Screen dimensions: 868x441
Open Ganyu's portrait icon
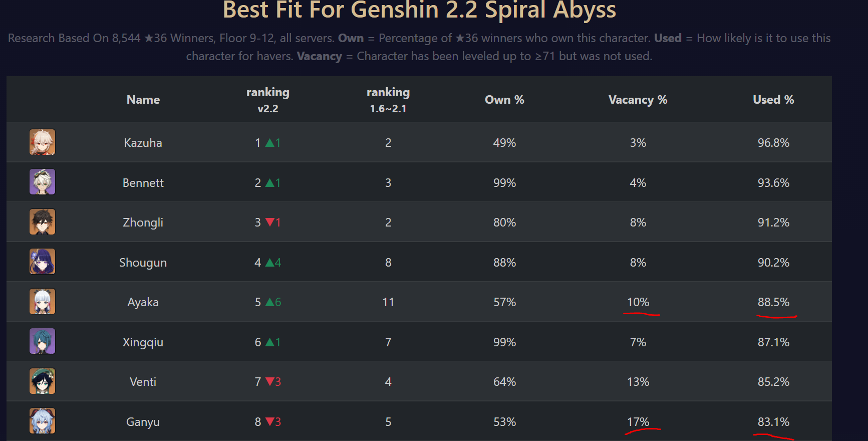[x=42, y=421]
